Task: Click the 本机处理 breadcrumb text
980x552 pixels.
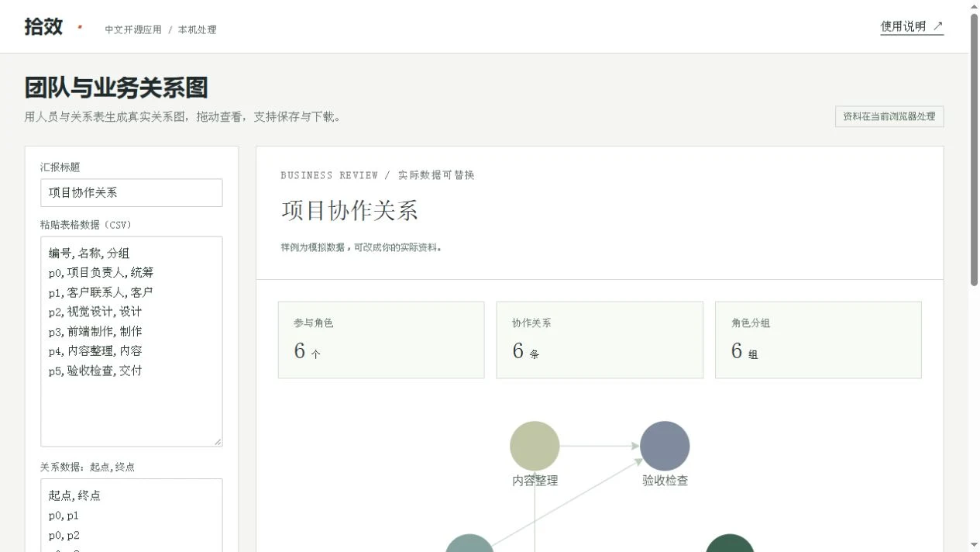Action: point(197,29)
